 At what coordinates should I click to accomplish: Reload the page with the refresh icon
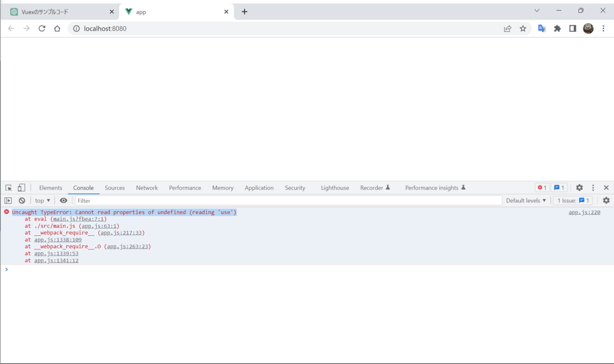click(x=42, y=29)
